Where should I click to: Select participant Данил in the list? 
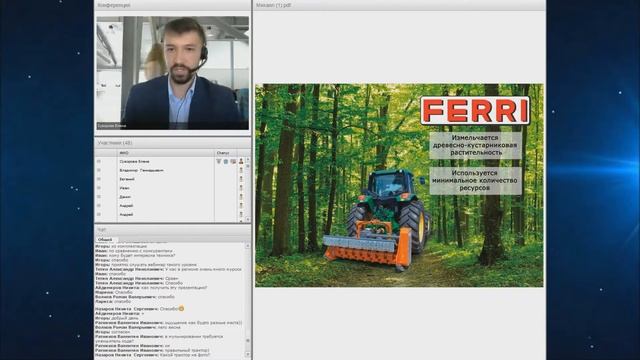point(125,197)
